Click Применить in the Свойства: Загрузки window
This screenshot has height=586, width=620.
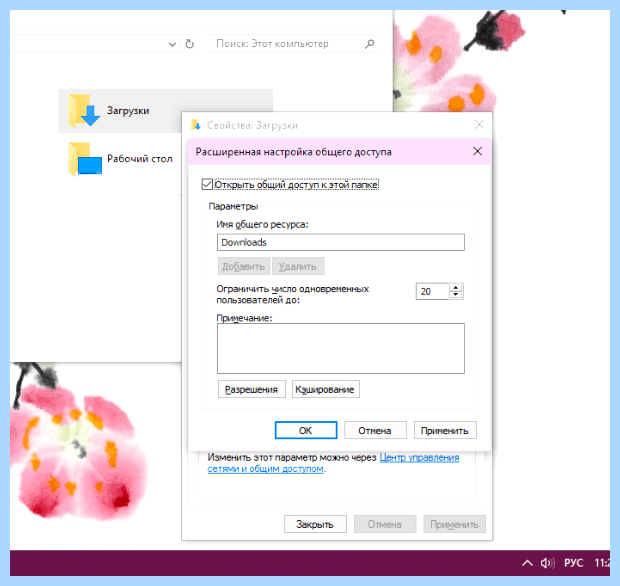point(454,524)
